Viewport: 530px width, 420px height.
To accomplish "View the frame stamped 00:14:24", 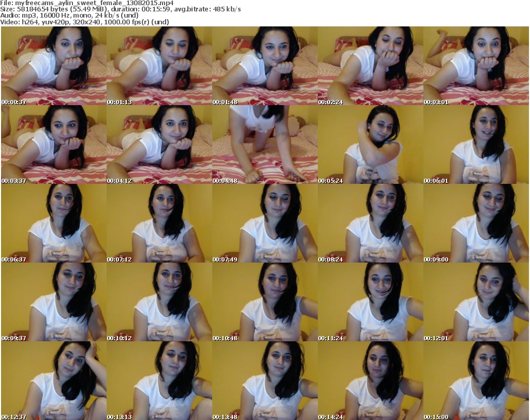I will point(371,381).
